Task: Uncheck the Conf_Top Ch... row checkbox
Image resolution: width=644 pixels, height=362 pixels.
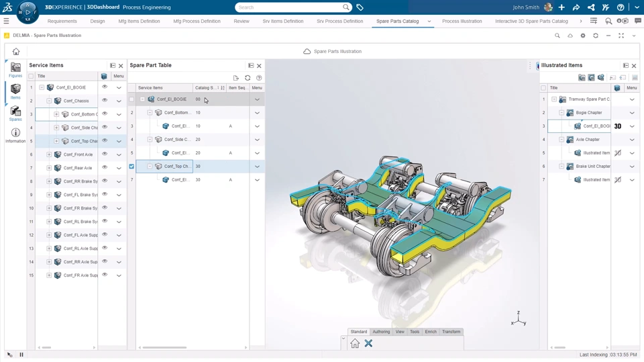Action: point(131,167)
